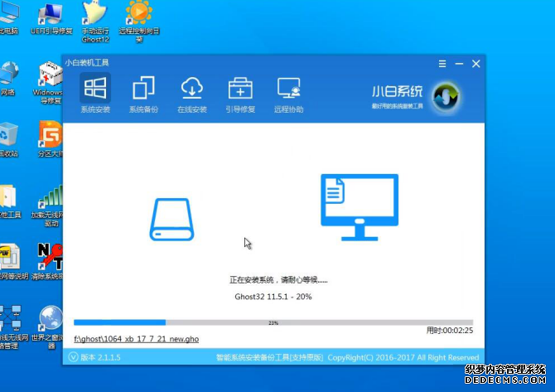The width and height of the screenshot is (555, 392).
Task: Click the 版本 2.1.1.5 text
Action: 100,357
